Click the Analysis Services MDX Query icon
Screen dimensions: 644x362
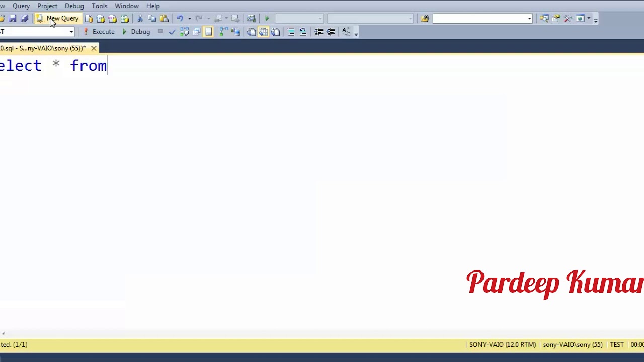(101, 19)
